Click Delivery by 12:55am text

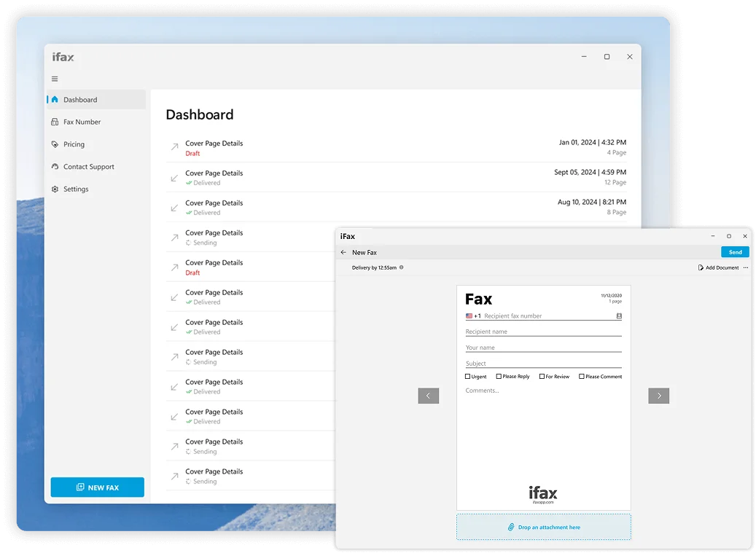(x=374, y=268)
